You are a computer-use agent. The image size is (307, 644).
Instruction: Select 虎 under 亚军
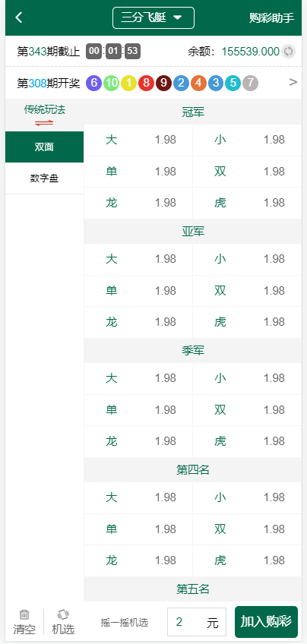(x=247, y=322)
